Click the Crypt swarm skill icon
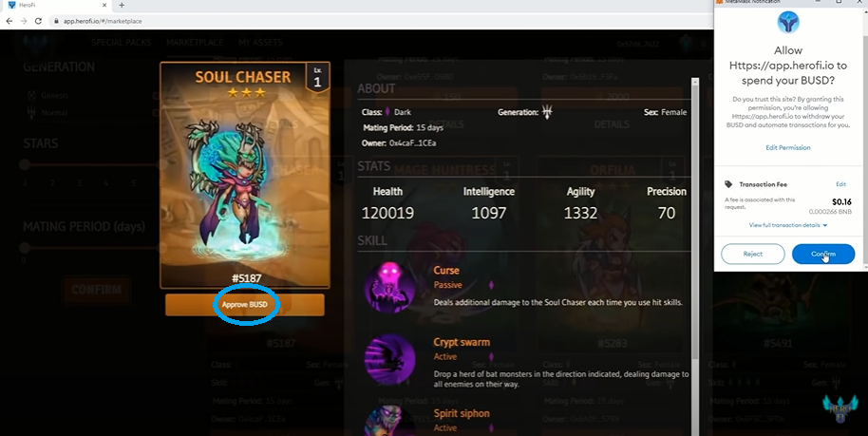This screenshot has width=868, height=436. [x=389, y=360]
